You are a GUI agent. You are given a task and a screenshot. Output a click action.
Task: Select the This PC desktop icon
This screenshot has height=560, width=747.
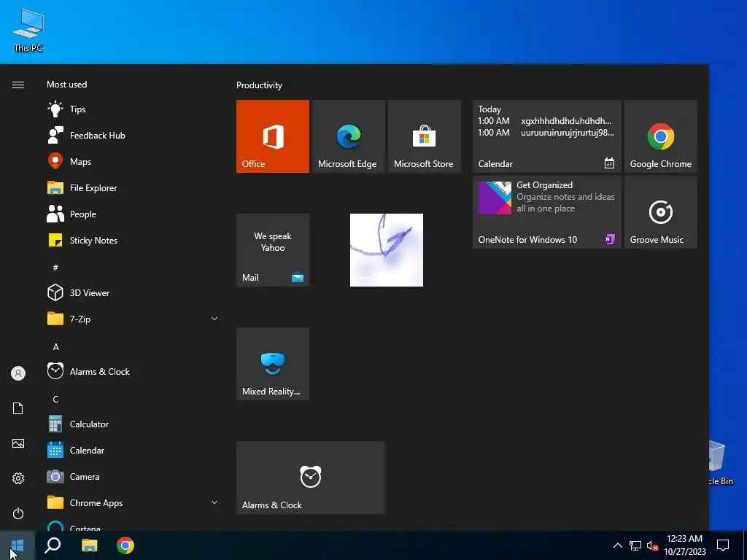click(x=28, y=30)
